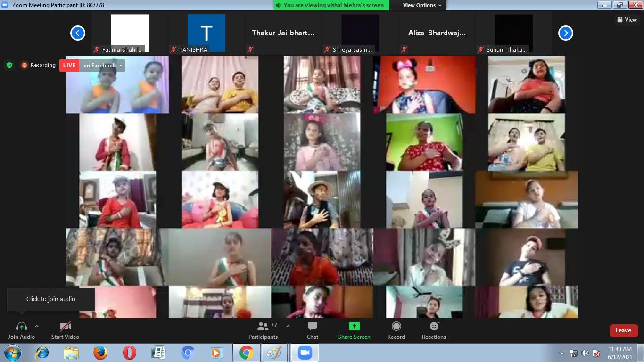Click muted mic icon on TANISHKA tile
The image size is (644, 362).
click(x=174, y=49)
